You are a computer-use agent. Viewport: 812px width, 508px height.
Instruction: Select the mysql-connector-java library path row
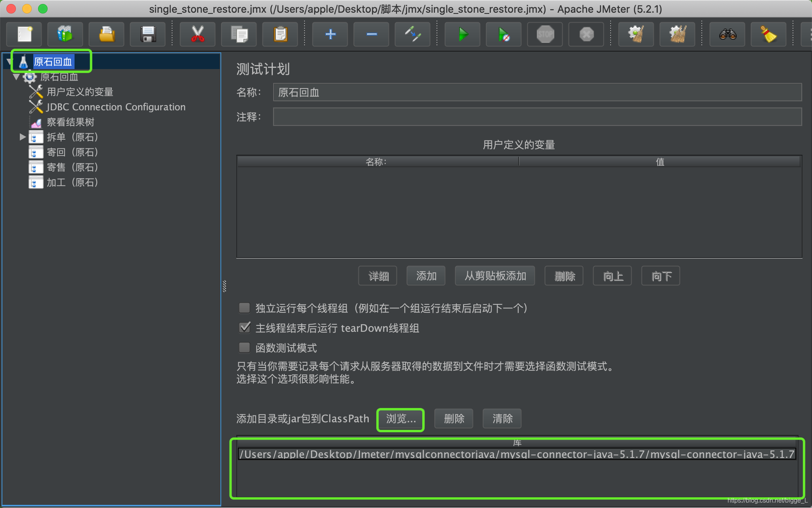pyautogui.click(x=517, y=454)
